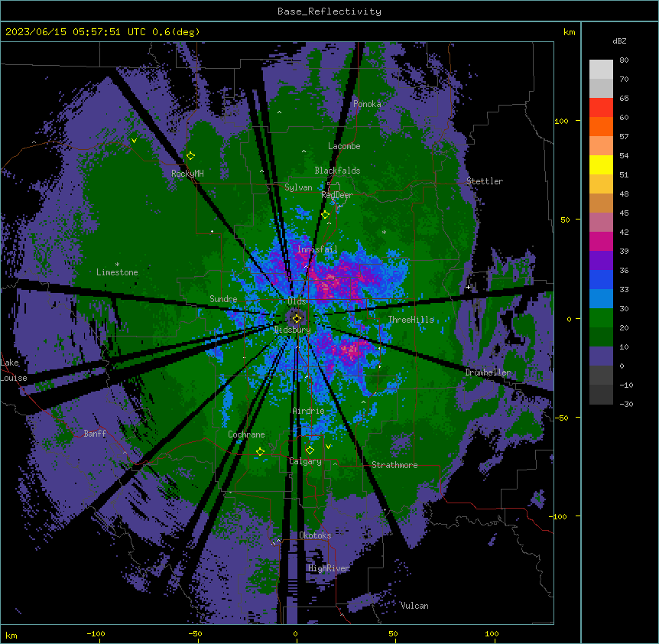Click the Strathmore city label
Screen dimensions: 659x644
coord(394,465)
